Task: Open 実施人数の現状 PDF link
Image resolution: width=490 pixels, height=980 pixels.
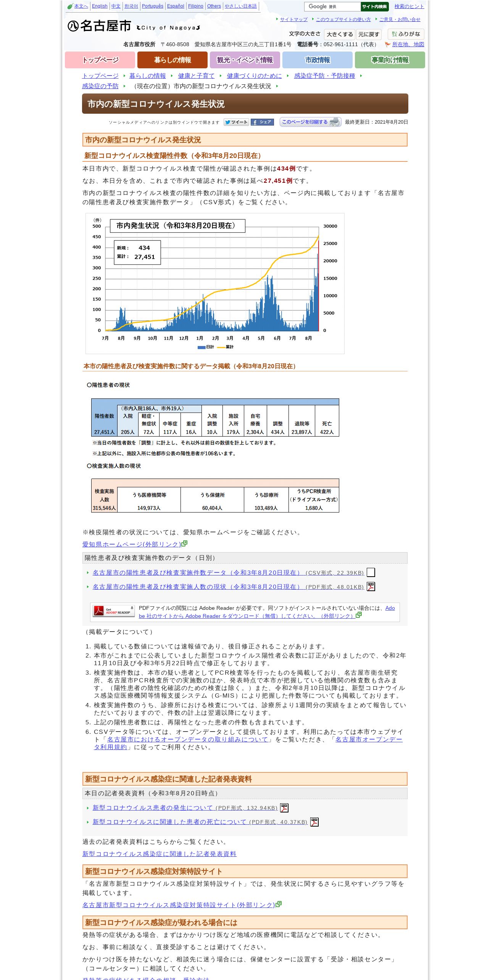Action: [x=229, y=587]
